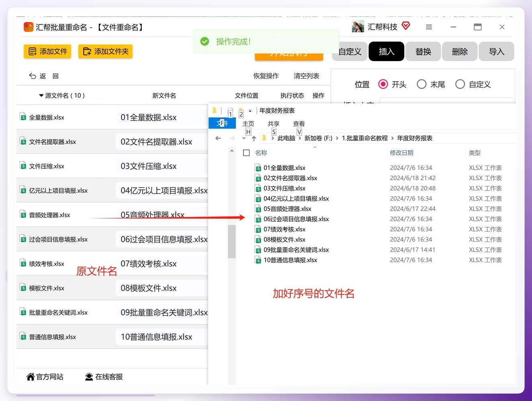The image size is (532, 401).
Task: Click icon of 08模板文件.xlsx in Explorer
Action: pyautogui.click(x=258, y=239)
